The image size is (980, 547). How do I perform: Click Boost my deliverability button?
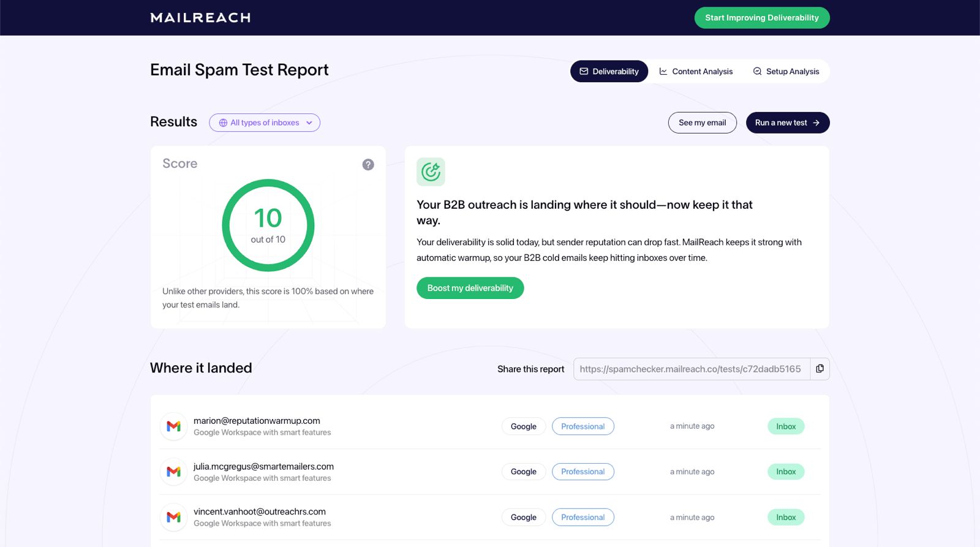(x=470, y=288)
